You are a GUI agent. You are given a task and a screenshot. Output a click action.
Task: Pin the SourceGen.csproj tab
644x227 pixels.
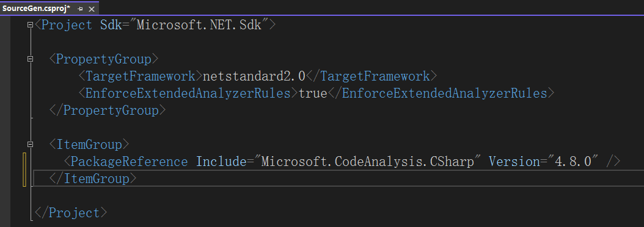(x=80, y=9)
